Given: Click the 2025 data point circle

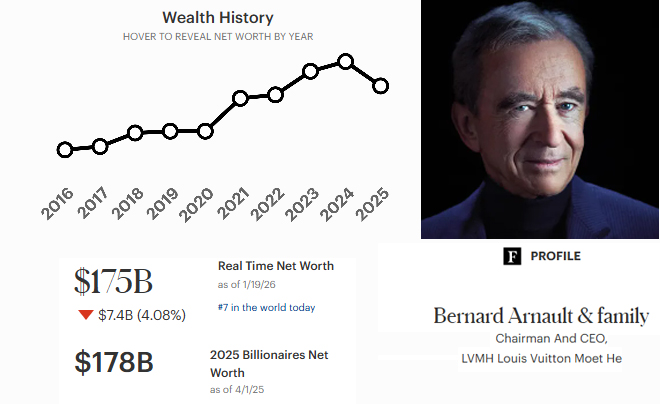Looking at the screenshot, I should point(380,86).
